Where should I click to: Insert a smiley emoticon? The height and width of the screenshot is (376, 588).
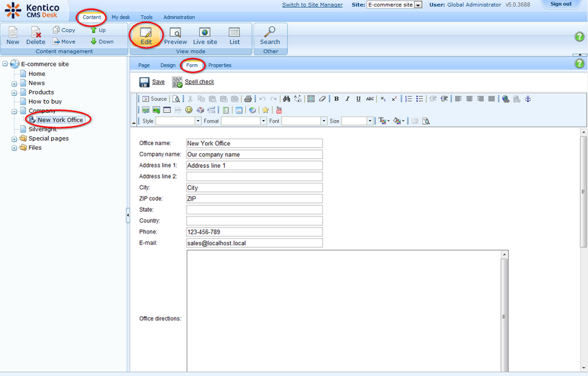coord(189,110)
